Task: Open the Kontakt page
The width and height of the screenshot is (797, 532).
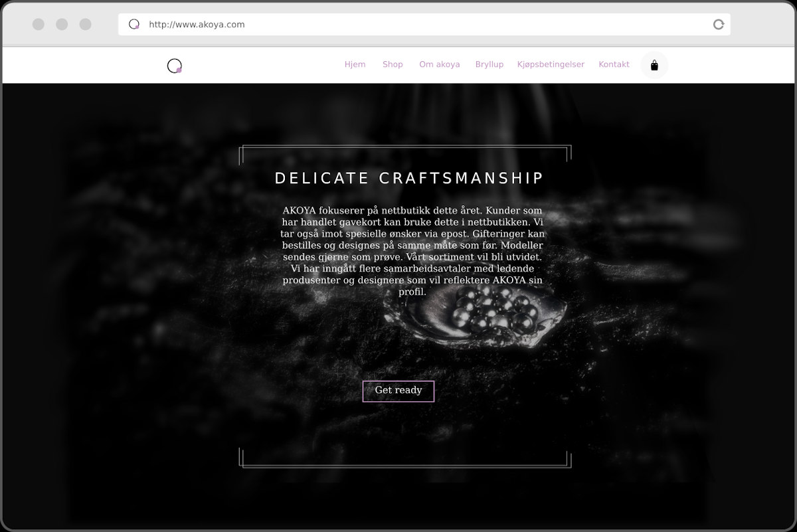Action: [614, 64]
